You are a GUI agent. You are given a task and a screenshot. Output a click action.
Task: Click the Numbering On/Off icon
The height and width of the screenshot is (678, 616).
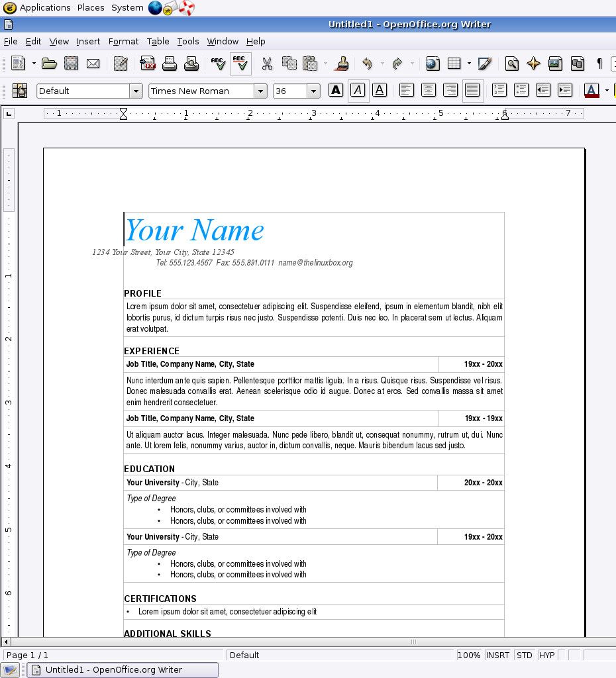tap(499, 90)
